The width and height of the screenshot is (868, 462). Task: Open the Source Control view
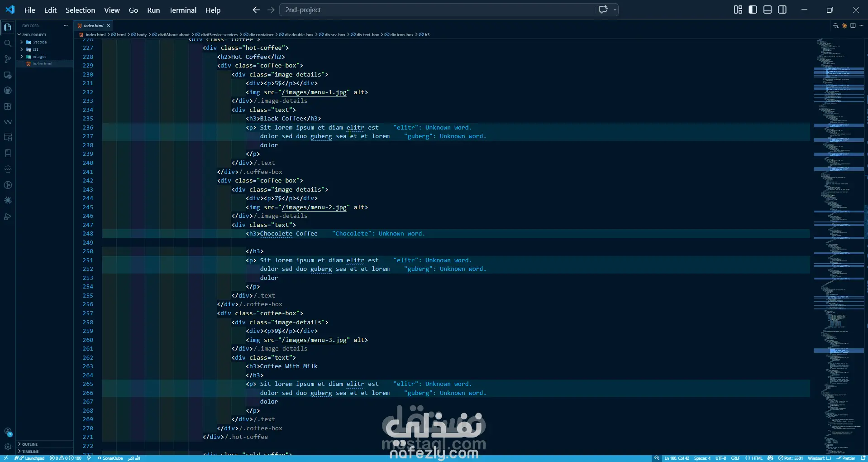point(8,59)
